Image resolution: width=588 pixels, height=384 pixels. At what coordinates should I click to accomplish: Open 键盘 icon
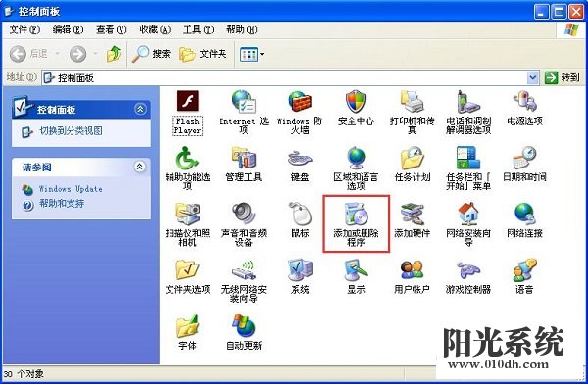point(300,159)
